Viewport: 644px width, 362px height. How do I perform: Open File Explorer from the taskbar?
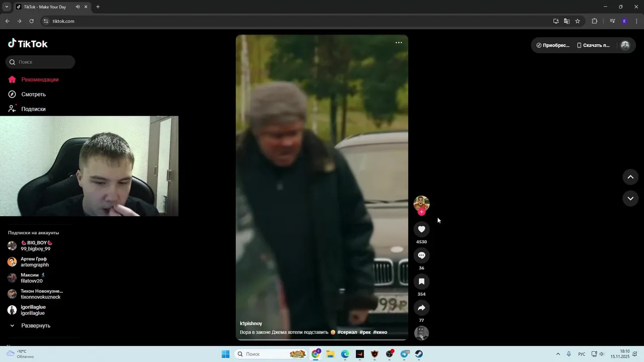click(331, 354)
